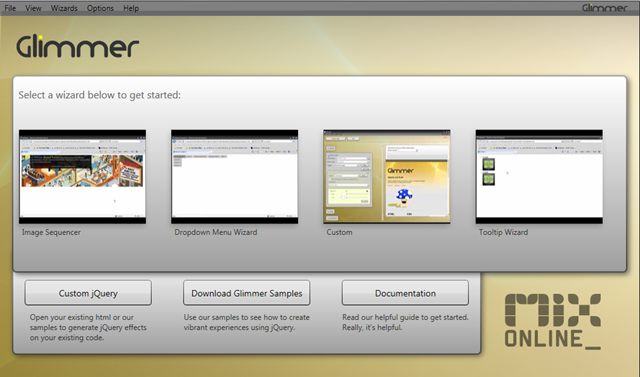
Task: Open the File menu
Action: pos(10,8)
